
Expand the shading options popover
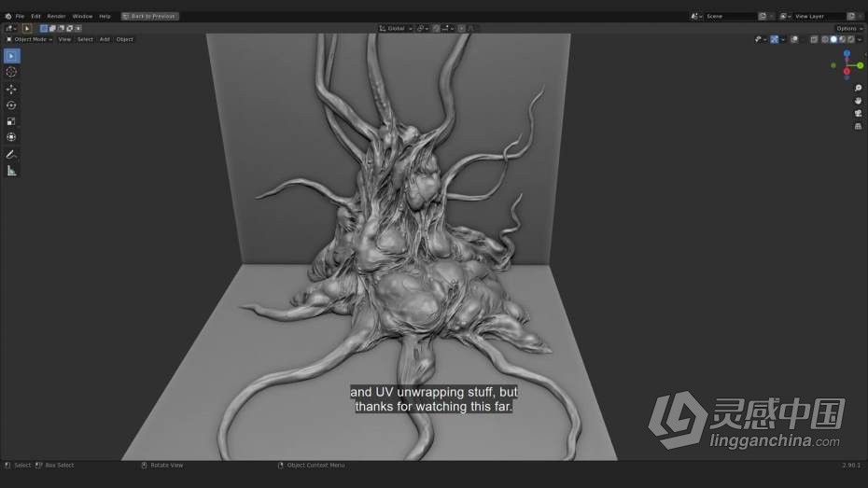click(860, 39)
